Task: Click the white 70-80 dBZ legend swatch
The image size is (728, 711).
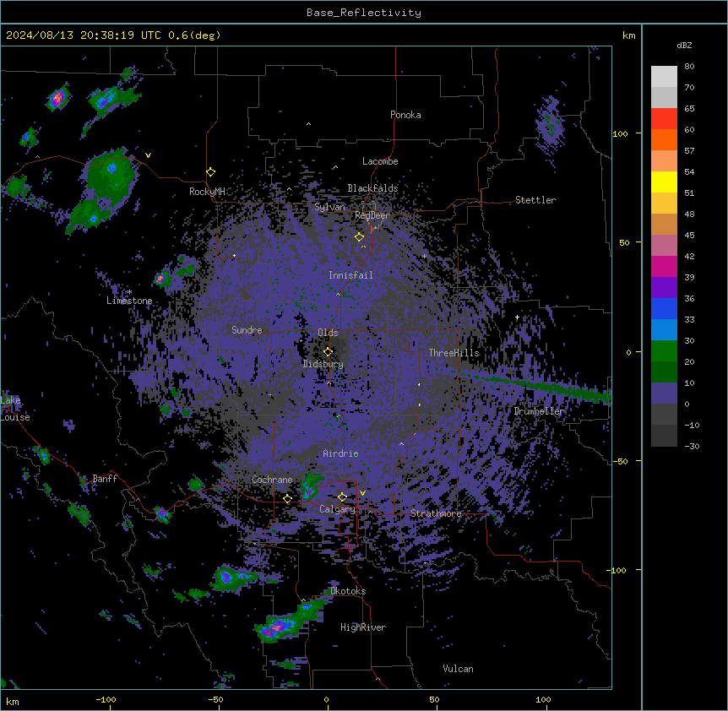Action: [x=664, y=77]
